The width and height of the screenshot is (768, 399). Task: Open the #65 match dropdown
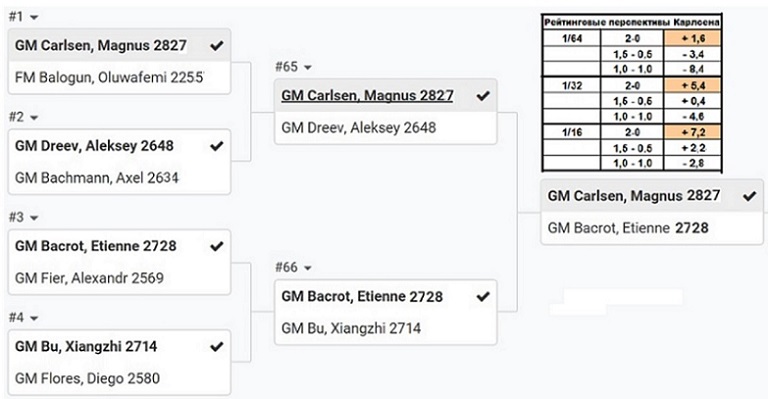pyautogui.click(x=308, y=68)
